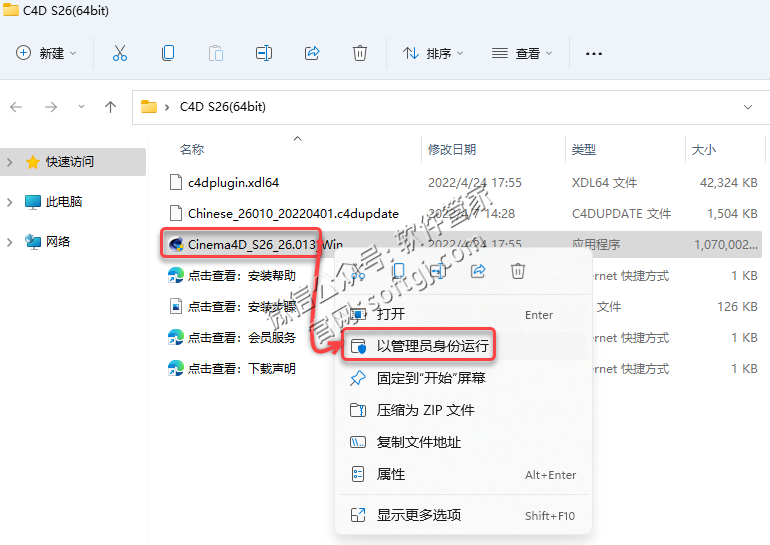
Task: Click the share icon in context menu
Action: click(x=478, y=270)
